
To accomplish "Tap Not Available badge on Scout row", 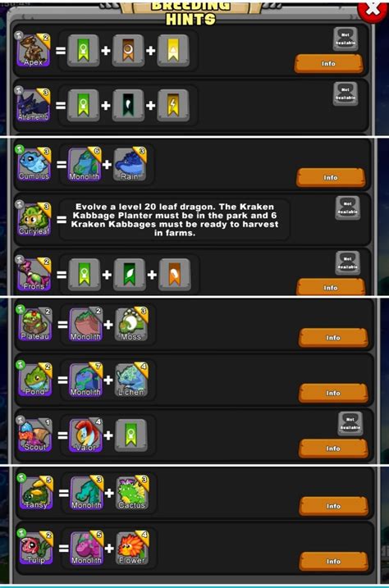I will (x=350, y=423).
